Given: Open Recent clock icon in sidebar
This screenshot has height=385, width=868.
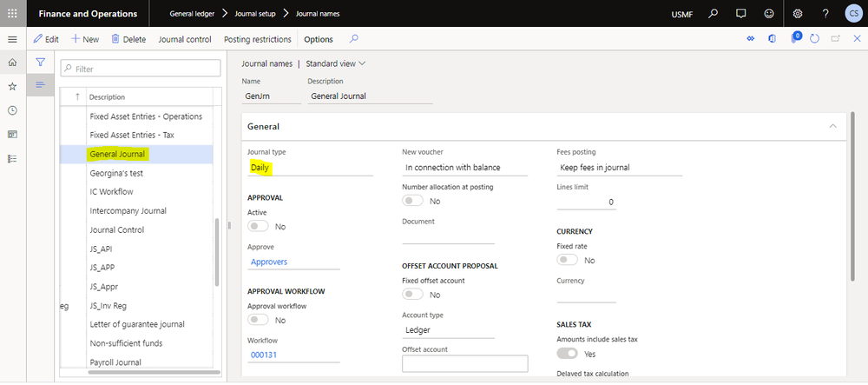Looking at the screenshot, I should [12, 110].
